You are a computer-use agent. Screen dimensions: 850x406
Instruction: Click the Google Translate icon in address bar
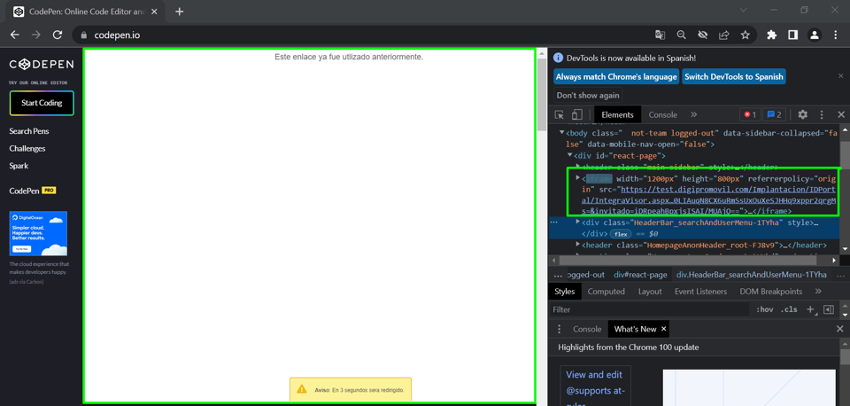pyautogui.click(x=660, y=35)
